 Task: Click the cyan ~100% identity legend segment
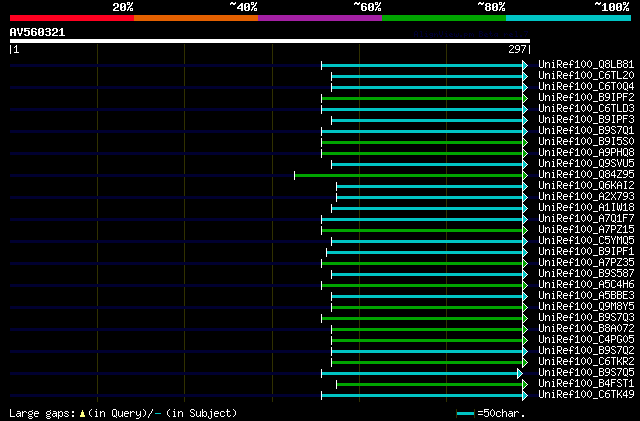click(568, 18)
